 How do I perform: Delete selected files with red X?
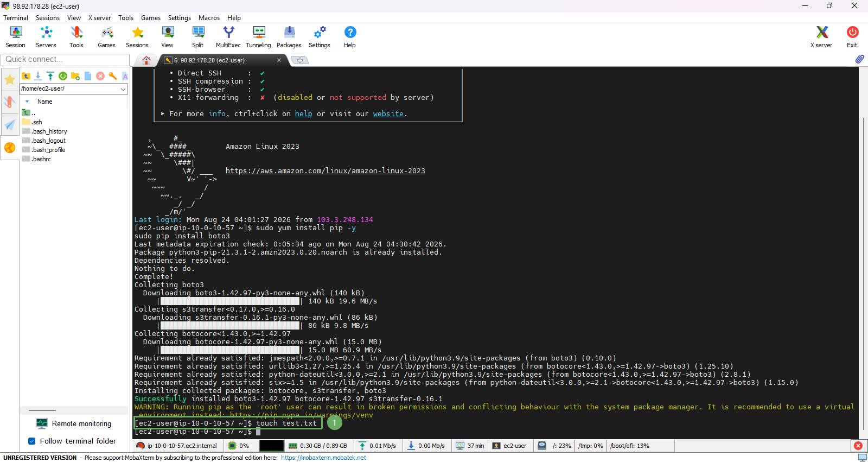click(x=100, y=76)
